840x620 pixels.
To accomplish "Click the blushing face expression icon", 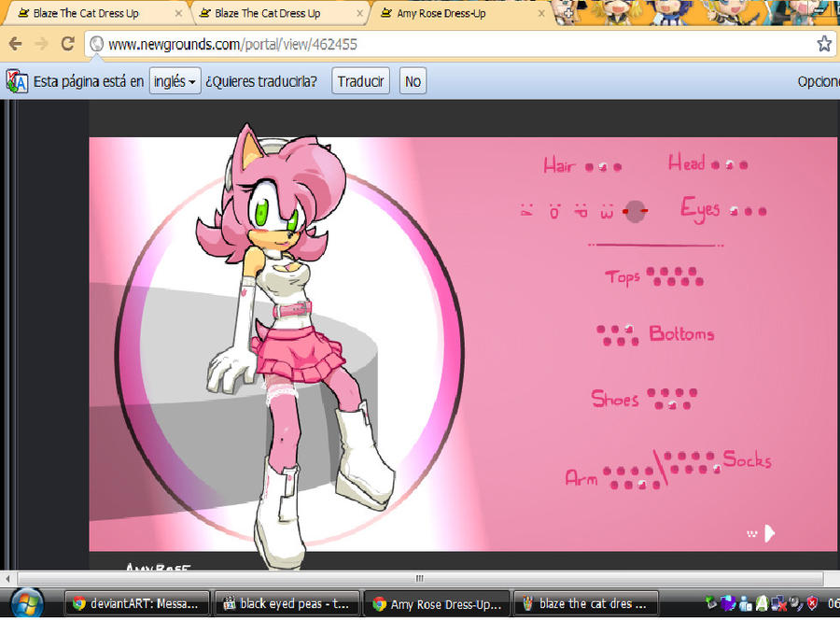I will tap(636, 211).
